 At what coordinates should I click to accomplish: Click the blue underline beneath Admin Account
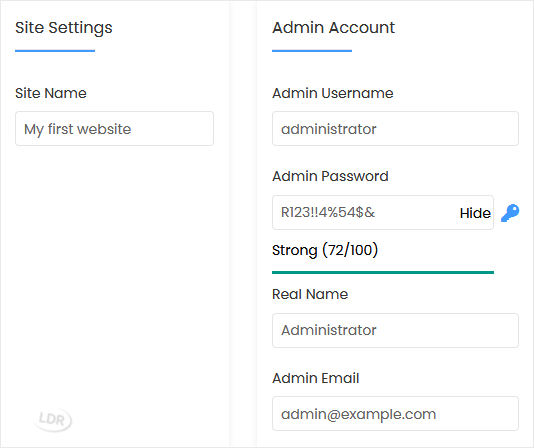[x=312, y=51]
